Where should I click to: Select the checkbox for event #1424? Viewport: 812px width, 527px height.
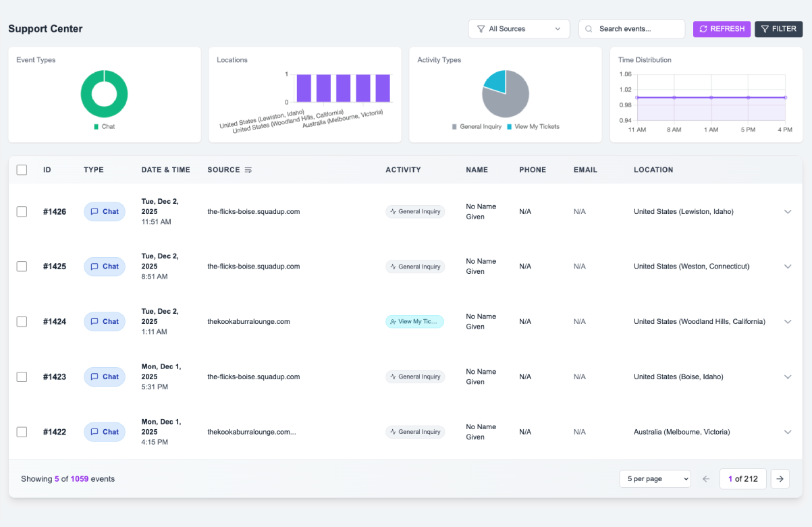(22, 322)
